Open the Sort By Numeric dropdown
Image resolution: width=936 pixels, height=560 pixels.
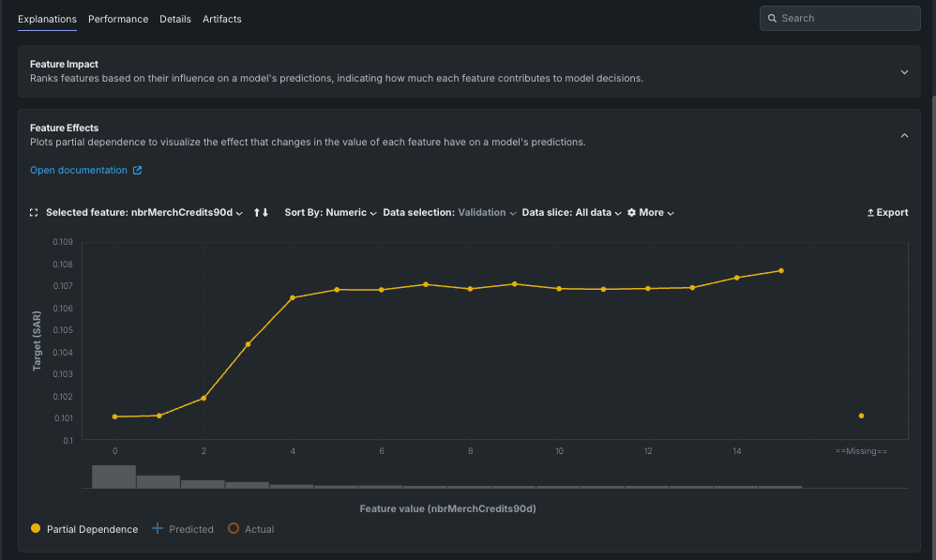coord(330,213)
